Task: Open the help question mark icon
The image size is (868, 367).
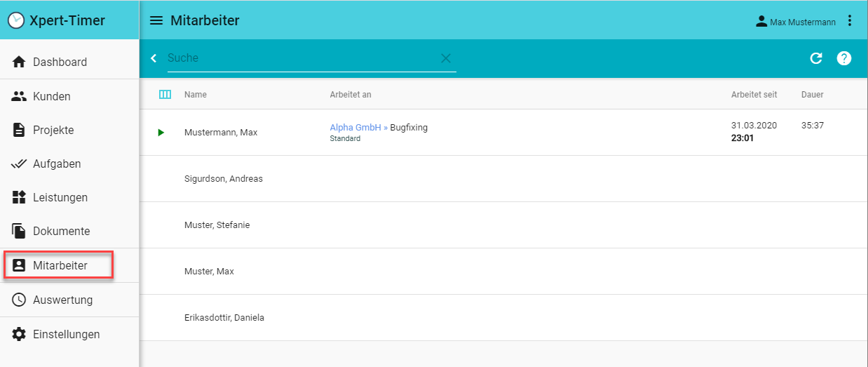Action: pos(844,58)
